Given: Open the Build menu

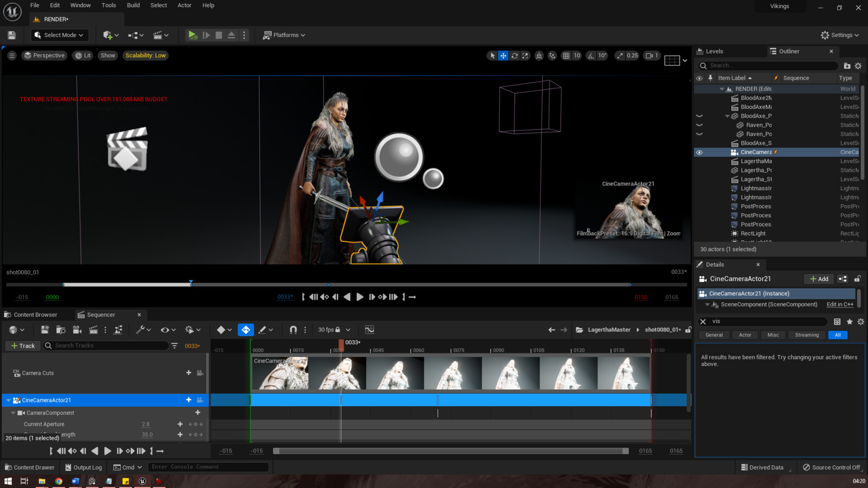Looking at the screenshot, I should tap(133, 5).
